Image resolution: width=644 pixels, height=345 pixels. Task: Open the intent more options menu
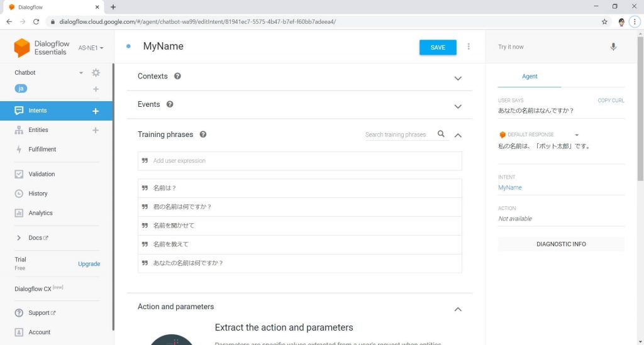click(x=469, y=47)
